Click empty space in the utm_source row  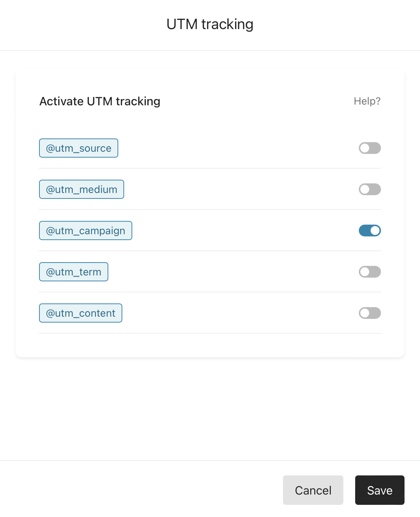click(x=238, y=148)
